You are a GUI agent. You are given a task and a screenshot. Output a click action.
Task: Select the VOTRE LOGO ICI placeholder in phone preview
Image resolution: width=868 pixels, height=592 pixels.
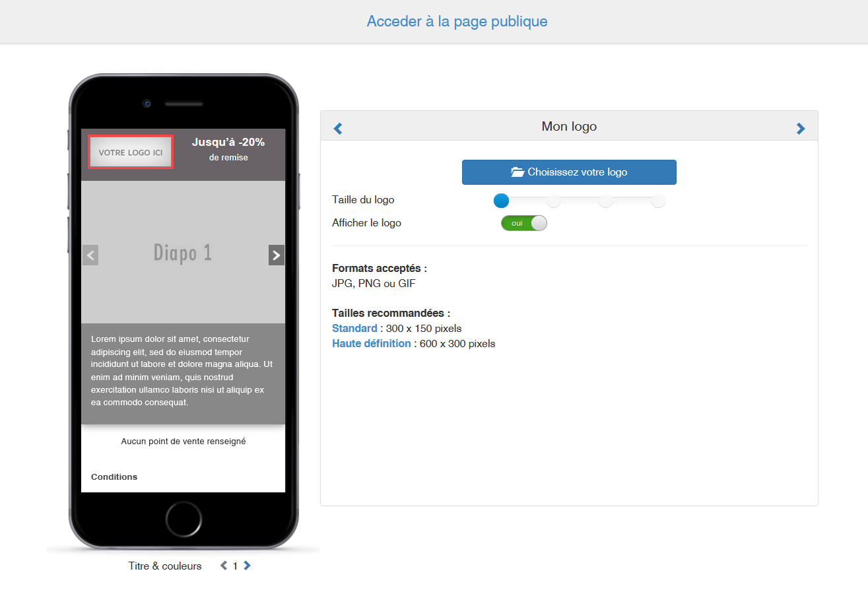[131, 152]
